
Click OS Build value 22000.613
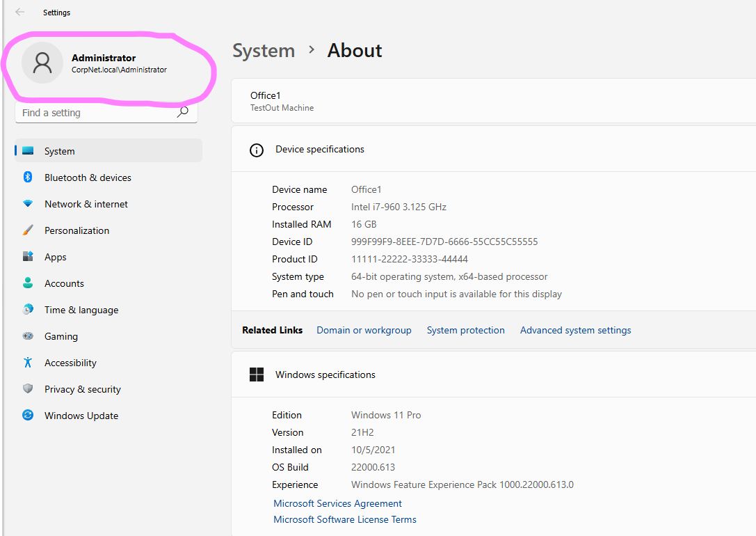pos(373,467)
